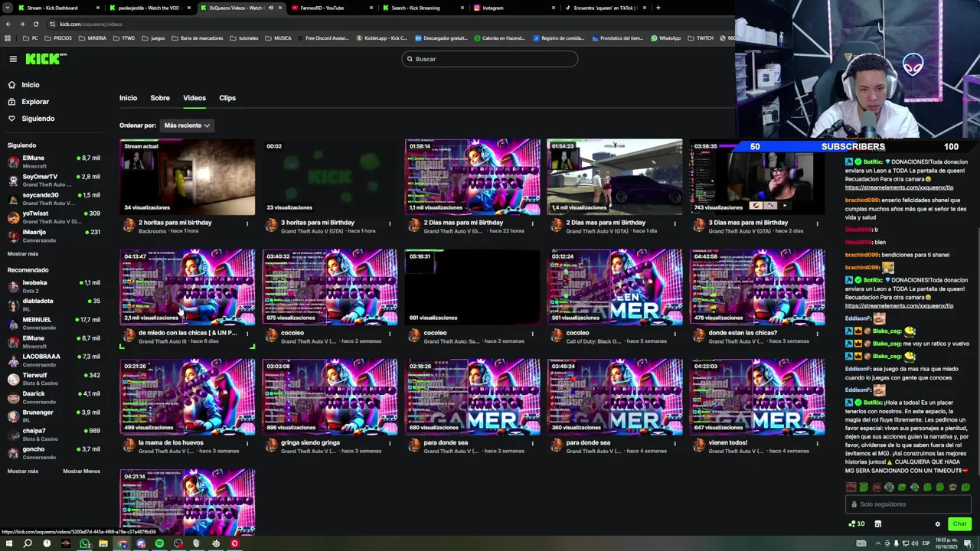Image resolution: width=980 pixels, height=551 pixels.
Task: Open iMaarijo channel in sidebar
Action: click(x=54, y=236)
